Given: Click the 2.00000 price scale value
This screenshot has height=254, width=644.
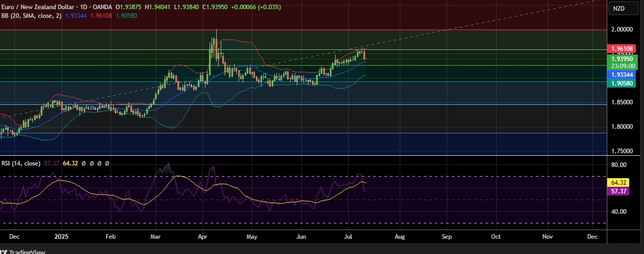Looking at the screenshot, I should (622, 30).
